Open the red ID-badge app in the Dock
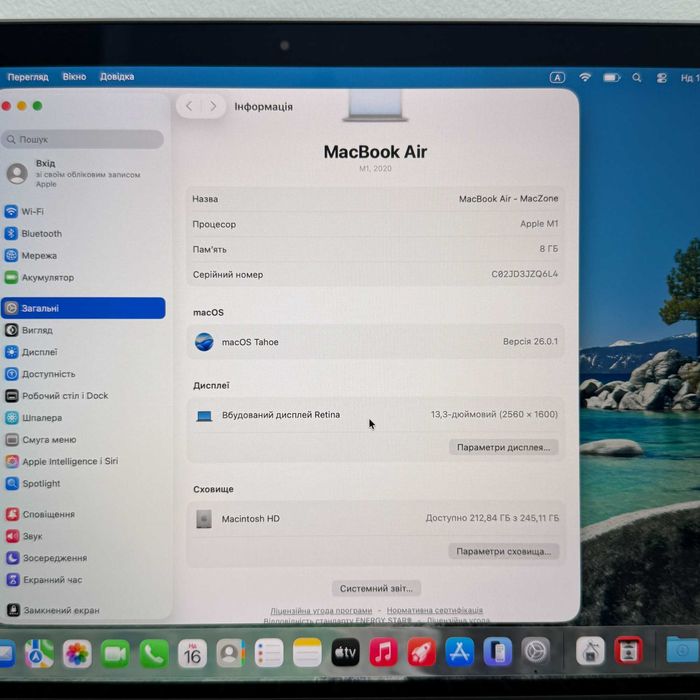 coord(628,650)
